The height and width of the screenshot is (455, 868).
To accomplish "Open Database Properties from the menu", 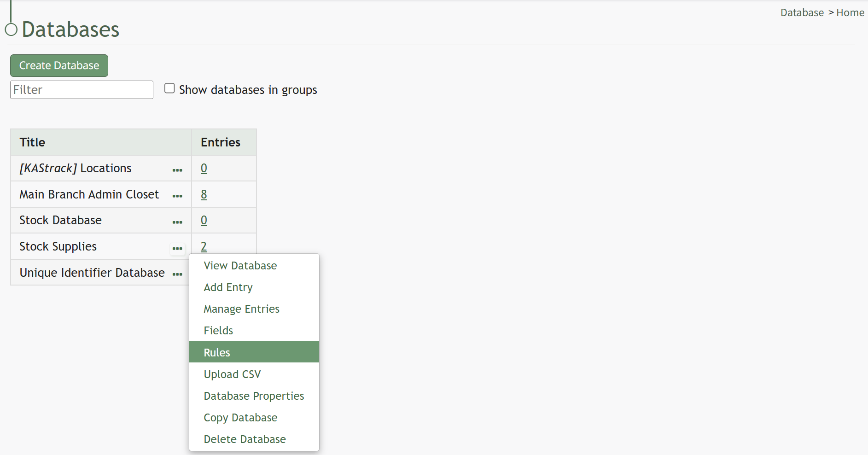I will (254, 396).
